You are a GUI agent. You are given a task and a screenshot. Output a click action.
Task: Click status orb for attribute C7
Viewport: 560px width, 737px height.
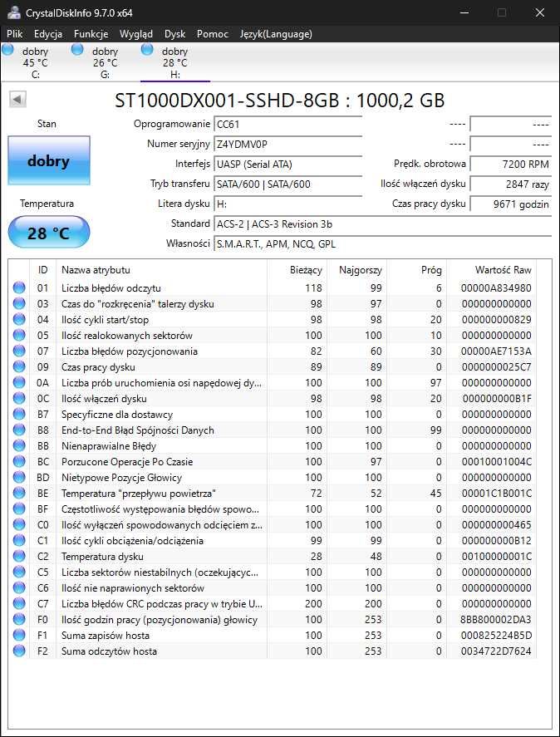tap(19, 603)
